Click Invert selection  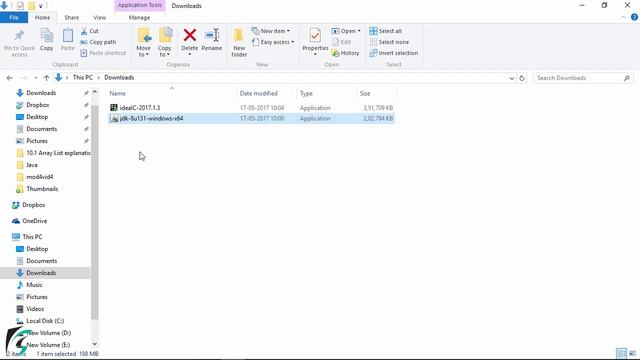pyautogui.click(x=394, y=53)
